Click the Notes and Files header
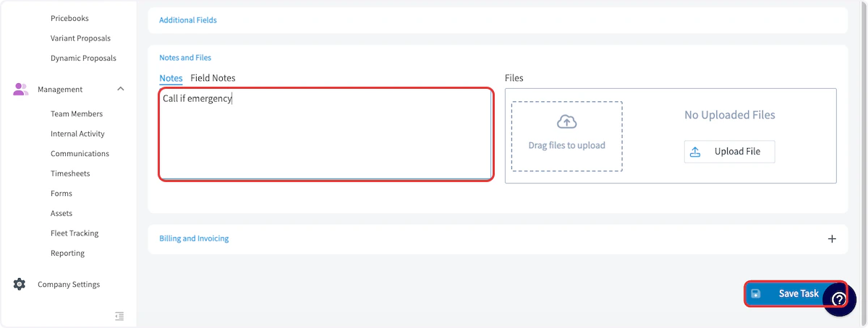This screenshot has width=868, height=328. click(x=185, y=57)
